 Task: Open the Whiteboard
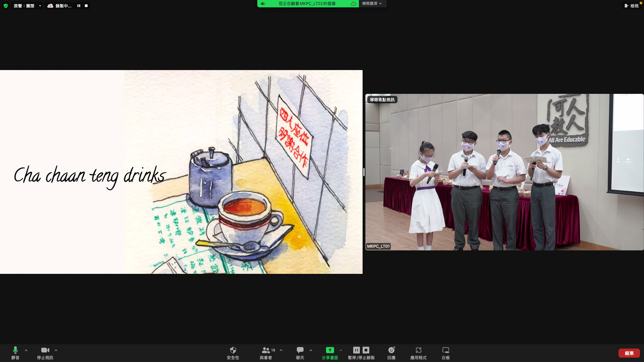[445, 353]
